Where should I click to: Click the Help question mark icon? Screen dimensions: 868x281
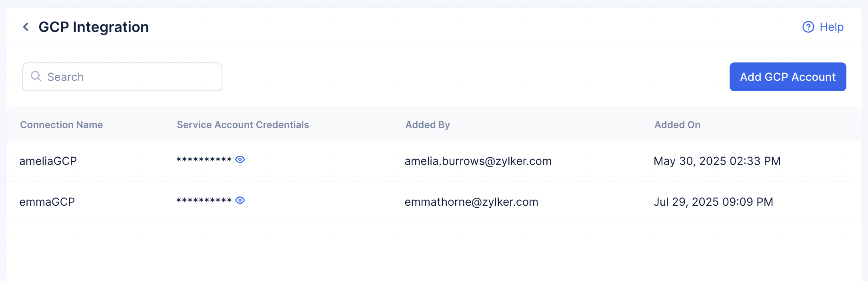(x=808, y=27)
